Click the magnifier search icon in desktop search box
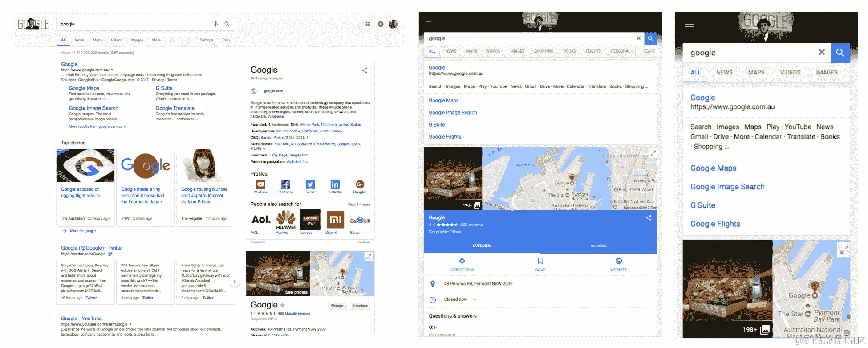Viewport: 868px width, 348px height. (x=227, y=24)
